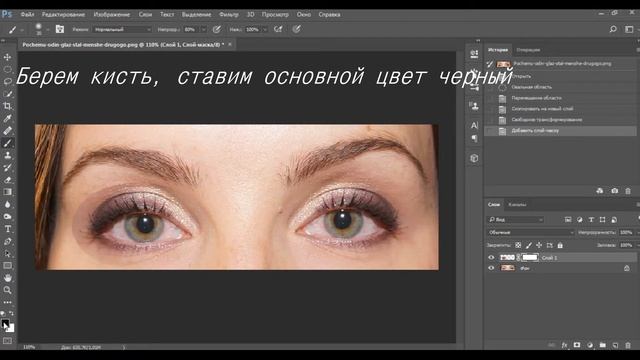Open flow value dropdown
The image size is (640, 360).
[x=265, y=29]
